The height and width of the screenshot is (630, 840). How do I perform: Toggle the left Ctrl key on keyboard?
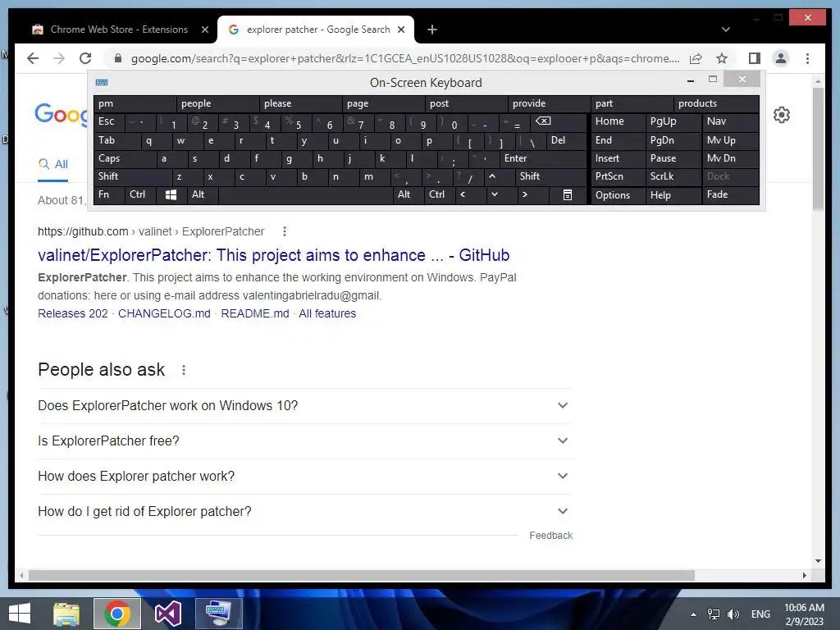pyautogui.click(x=139, y=195)
